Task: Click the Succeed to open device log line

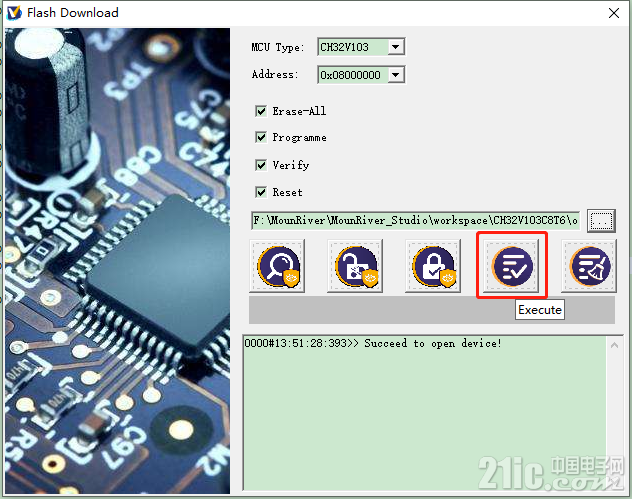Action: [373, 343]
